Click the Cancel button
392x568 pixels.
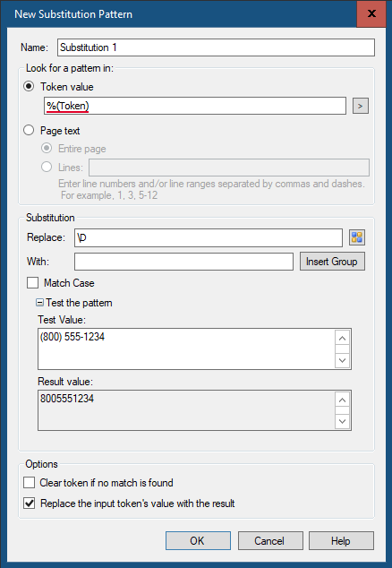coord(270,540)
